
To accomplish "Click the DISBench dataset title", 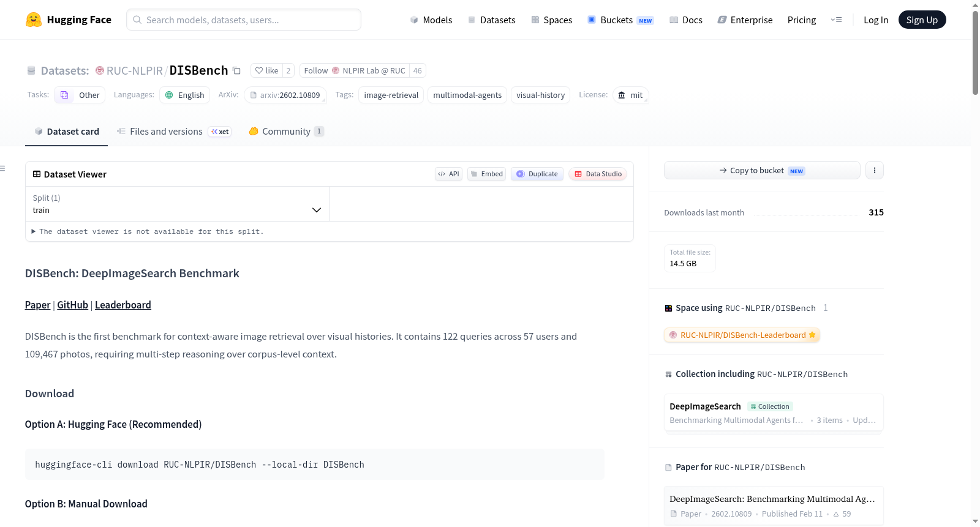I will click(198, 70).
